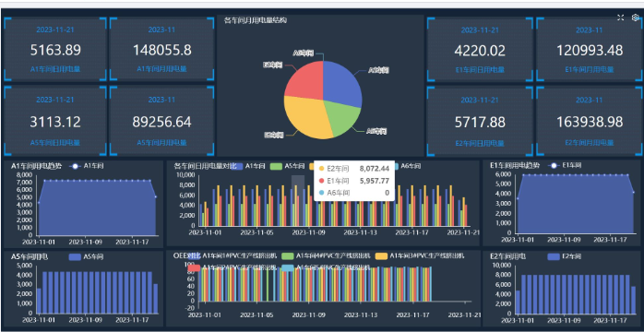
Task: Click the 120993.48 E1 monthly value
Action: coord(590,51)
